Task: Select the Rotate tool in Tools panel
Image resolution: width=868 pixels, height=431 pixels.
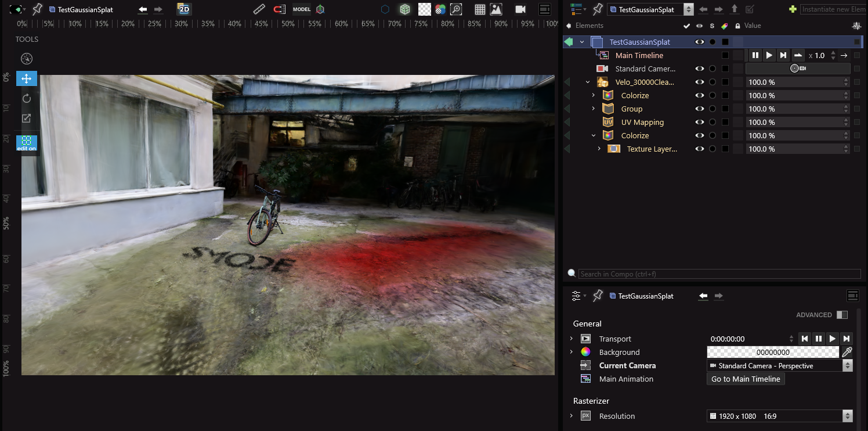Action: [26, 98]
